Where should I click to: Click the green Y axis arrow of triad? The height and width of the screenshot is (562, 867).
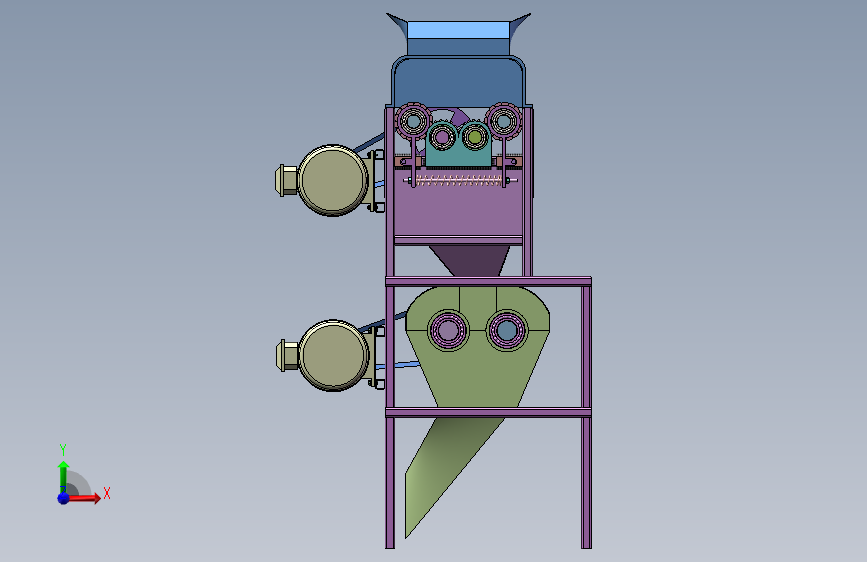pyautogui.click(x=63, y=476)
